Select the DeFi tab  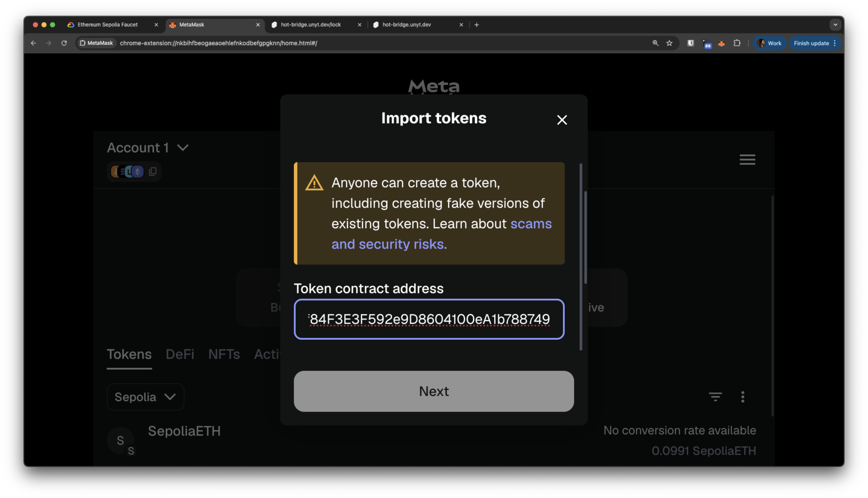[180, 354]
